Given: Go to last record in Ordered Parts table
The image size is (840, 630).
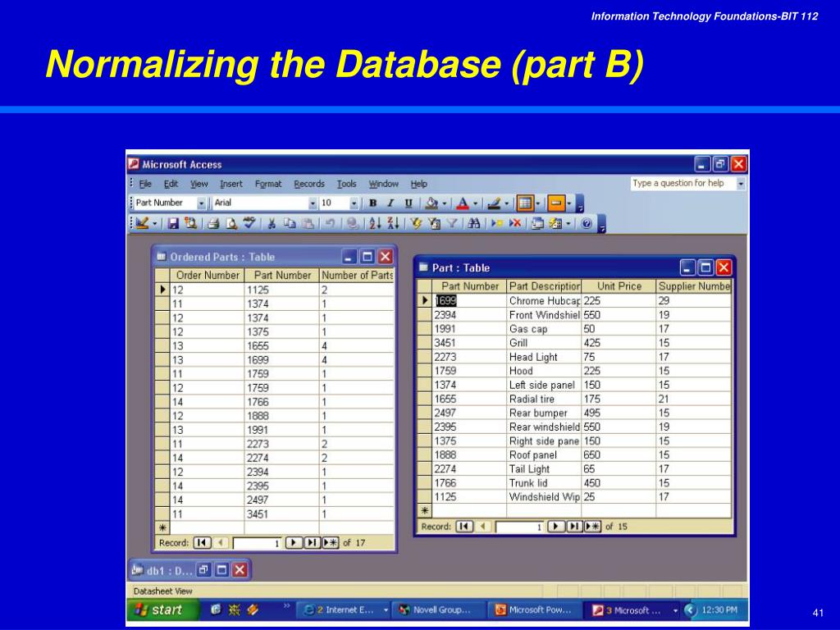Looking at the screenshot, I should [x=312, y=543].
